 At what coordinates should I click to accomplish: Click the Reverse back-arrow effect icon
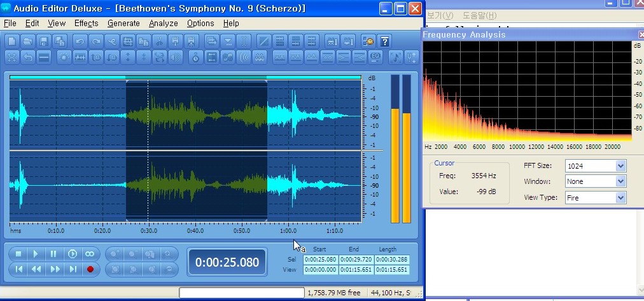coord(27,57)
